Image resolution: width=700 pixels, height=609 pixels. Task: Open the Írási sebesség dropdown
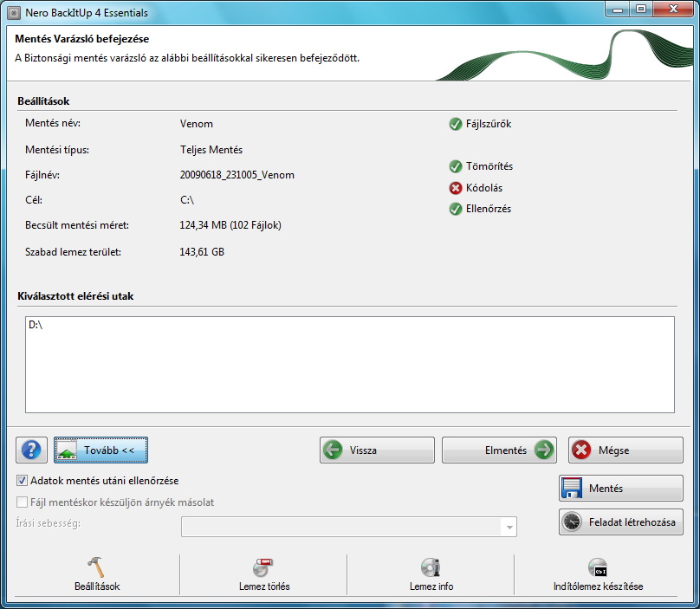(509, 527)
